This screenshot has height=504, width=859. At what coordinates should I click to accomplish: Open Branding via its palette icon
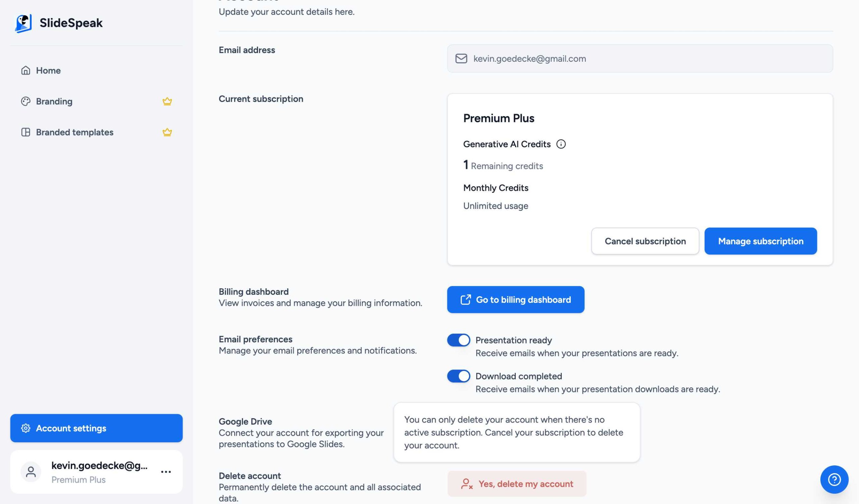(25, 101)
